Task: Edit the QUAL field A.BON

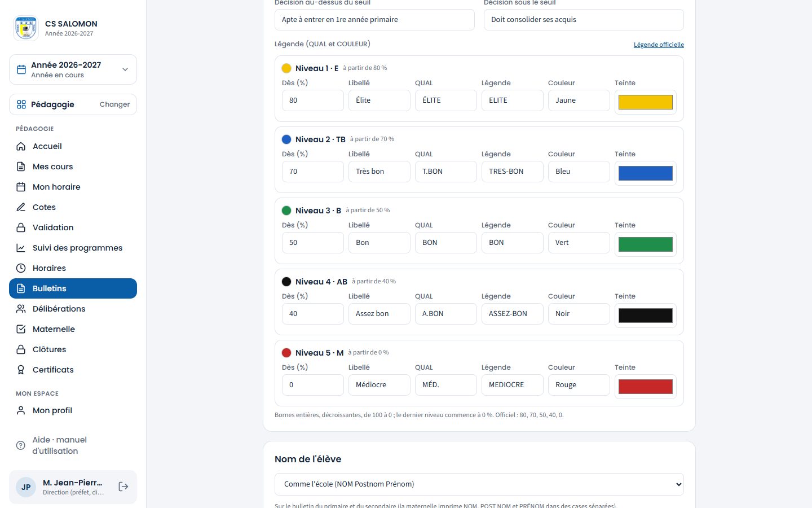Action: coord(446,314)
